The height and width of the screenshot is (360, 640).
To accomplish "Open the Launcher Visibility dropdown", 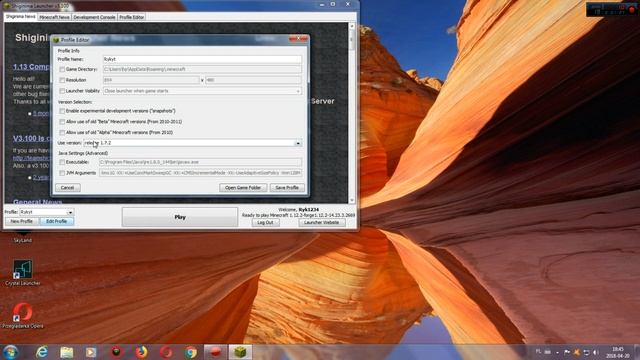I will pyautogui.click(x=298, y=91).
